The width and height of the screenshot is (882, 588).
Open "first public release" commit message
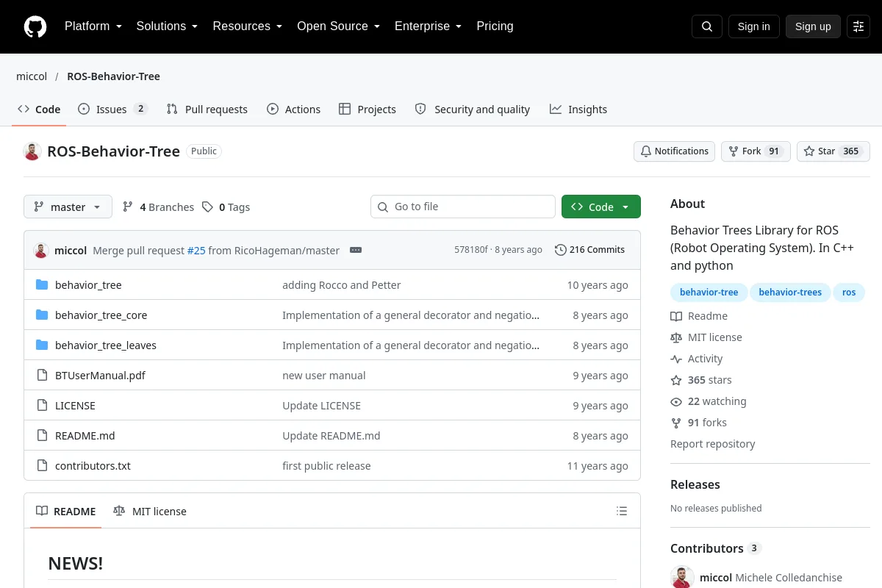326,466
